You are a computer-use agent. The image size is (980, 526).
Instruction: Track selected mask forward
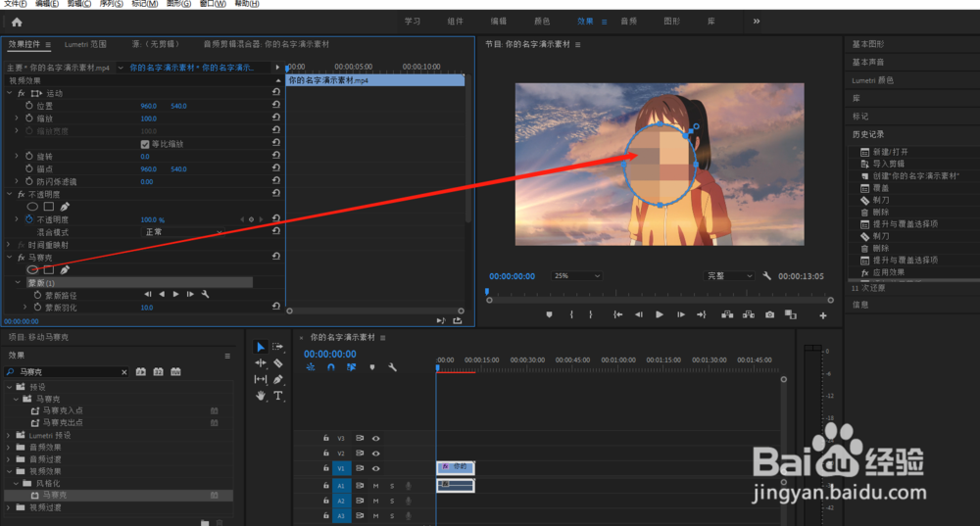[176, 294]
